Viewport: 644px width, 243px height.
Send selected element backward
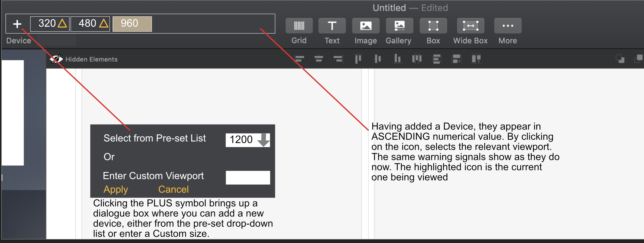(x=620, y=59)
